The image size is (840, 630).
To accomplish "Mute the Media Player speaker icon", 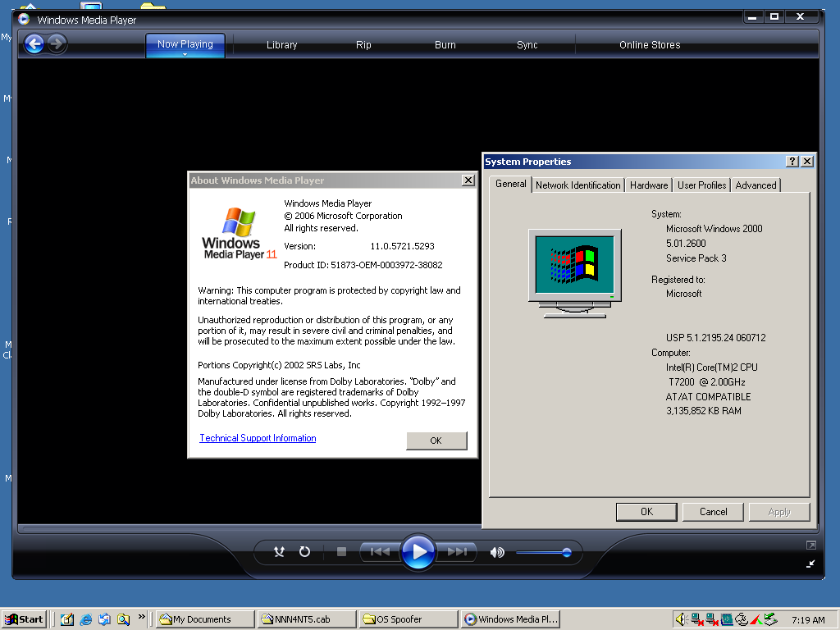I will pos(497,552).
